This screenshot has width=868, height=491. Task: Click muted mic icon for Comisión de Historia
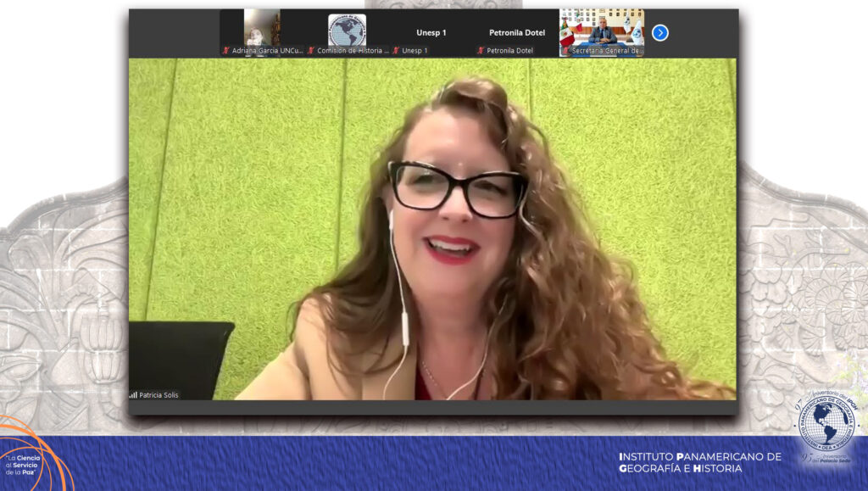tap(311, 51)
